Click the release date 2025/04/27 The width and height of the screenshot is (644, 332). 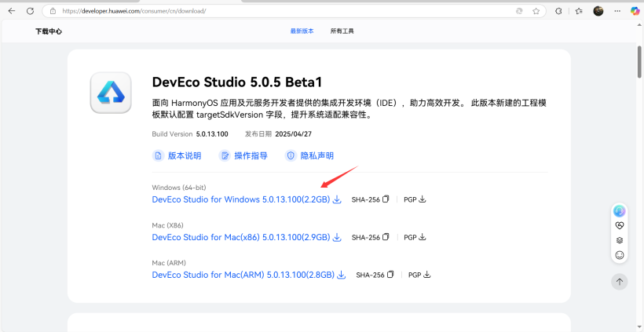coord(294,134)
